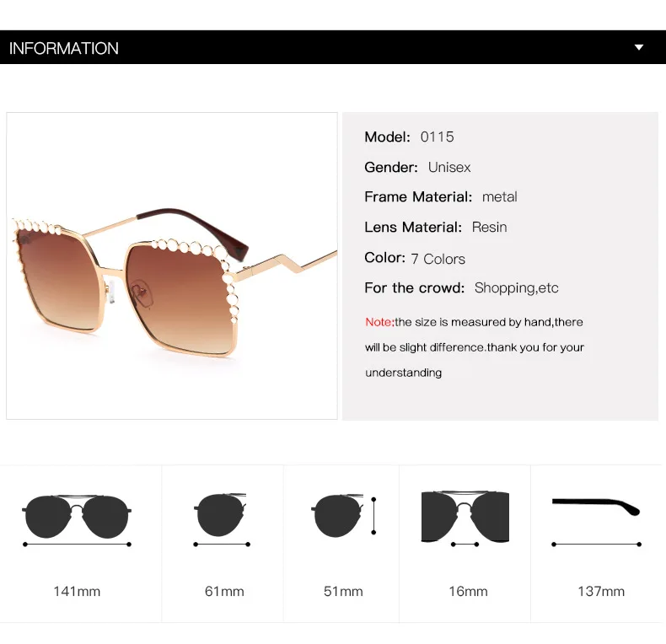Click the nose bridge width diagram icon
666x644 pixels.
[x=465, y=519]
